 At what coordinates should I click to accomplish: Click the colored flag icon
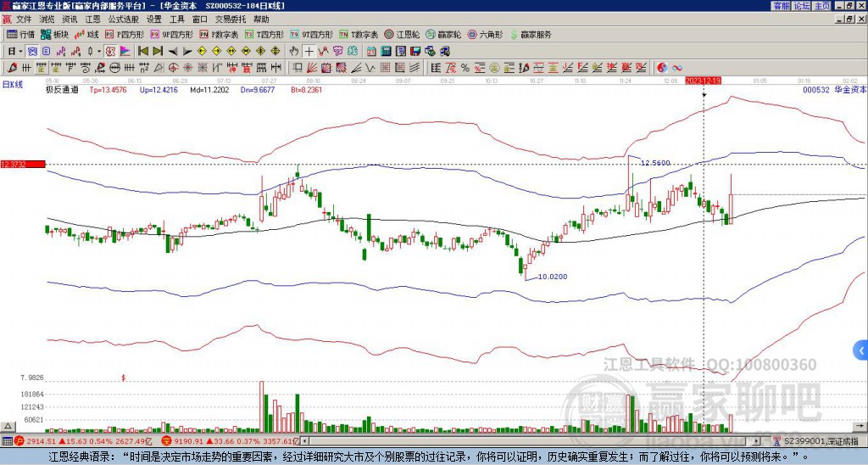click(125, 52)
